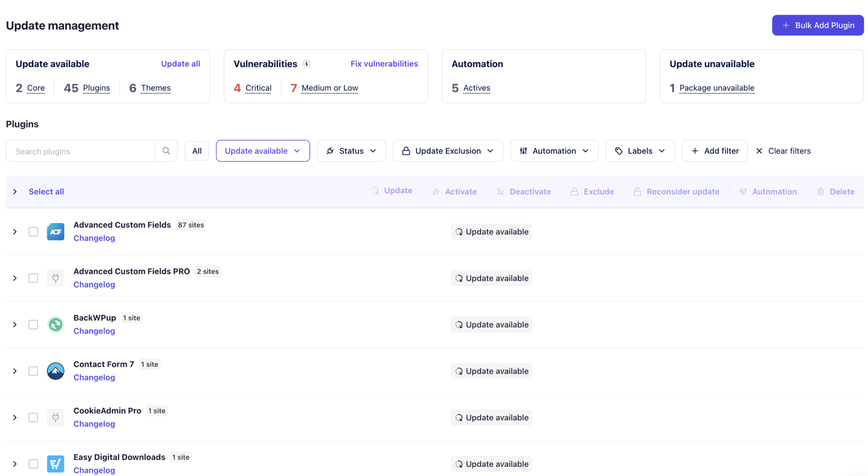Viewport: 868px width, 476px height.
Task: Show Critical vulnerabilities
Action: (258, 88)
